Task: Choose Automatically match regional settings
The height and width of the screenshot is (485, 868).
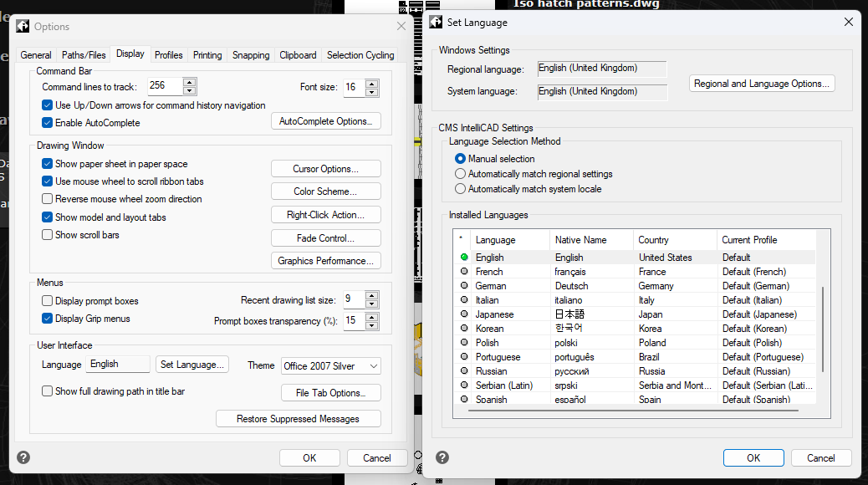Action: [460, 174]
